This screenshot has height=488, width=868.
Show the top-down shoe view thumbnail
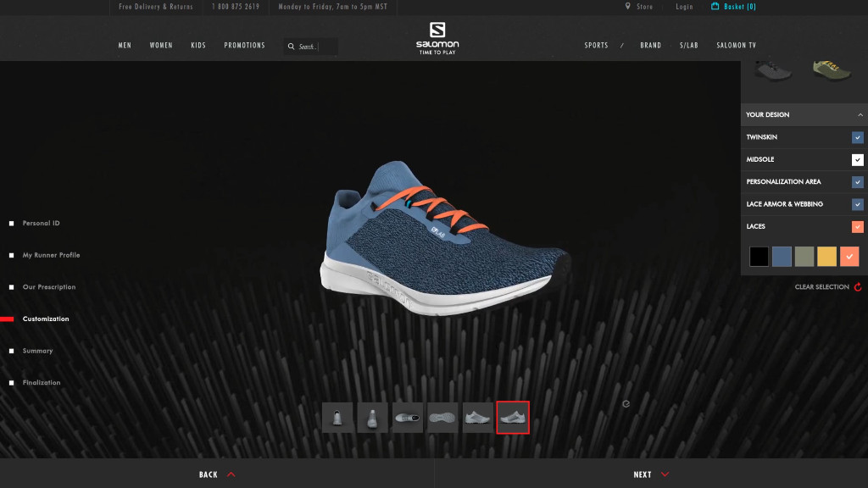(x=408, y=417)
